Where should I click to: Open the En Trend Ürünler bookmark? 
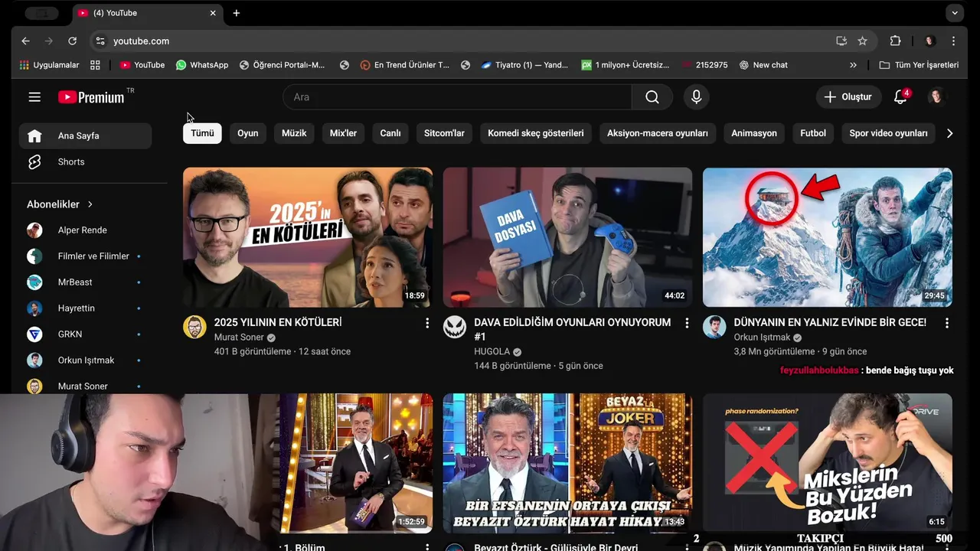(405, 65)
